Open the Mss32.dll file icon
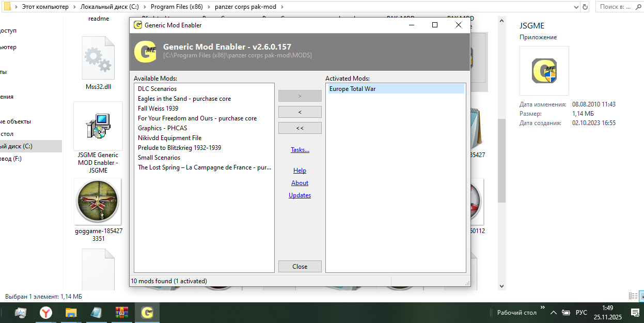Screen dimensions: 644x323 coord(98,58)
